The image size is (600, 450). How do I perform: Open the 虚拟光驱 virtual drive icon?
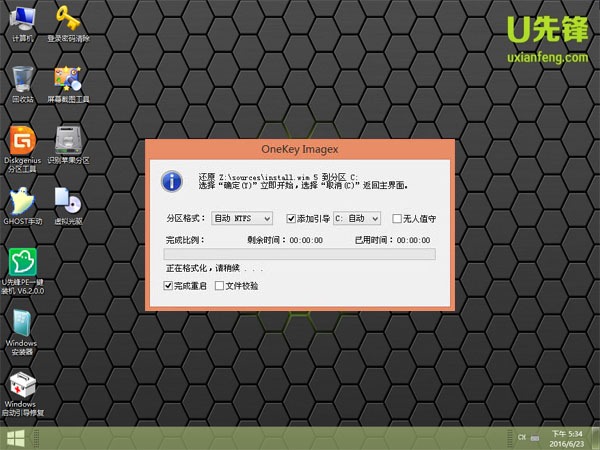point(68,206)
